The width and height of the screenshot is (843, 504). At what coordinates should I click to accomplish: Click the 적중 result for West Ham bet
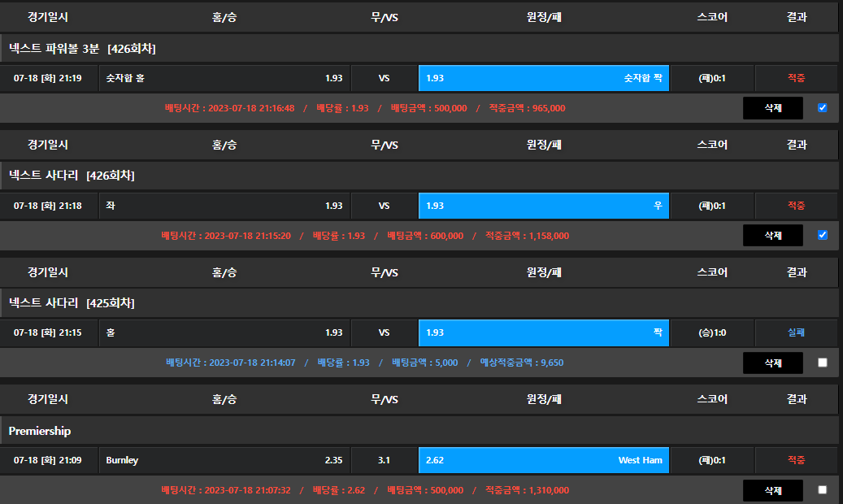796,460
